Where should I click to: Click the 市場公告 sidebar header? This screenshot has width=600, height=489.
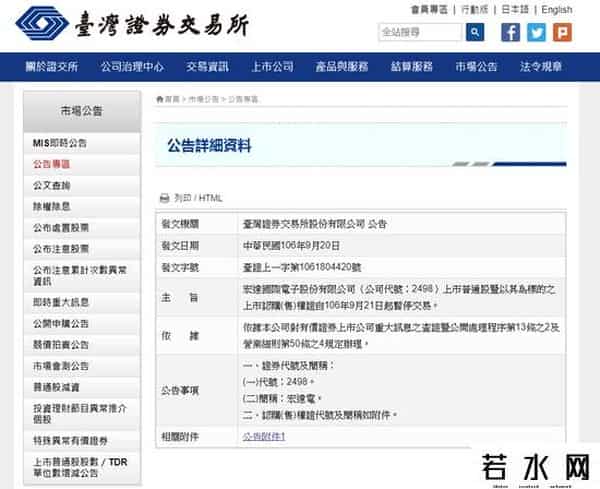(82, 111)
